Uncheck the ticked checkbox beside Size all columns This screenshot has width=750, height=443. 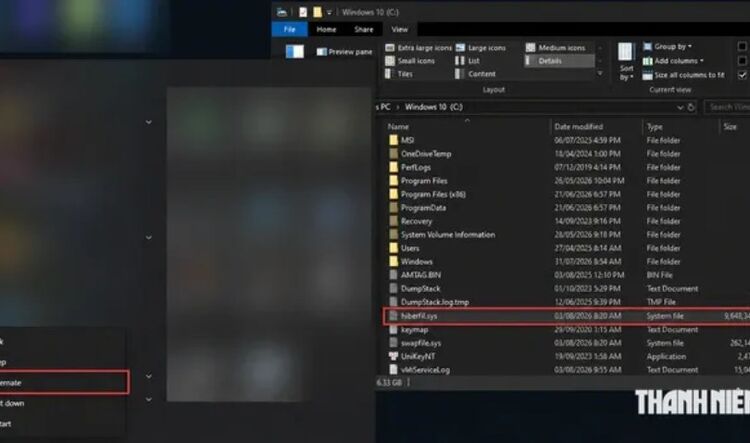[742, 75]
